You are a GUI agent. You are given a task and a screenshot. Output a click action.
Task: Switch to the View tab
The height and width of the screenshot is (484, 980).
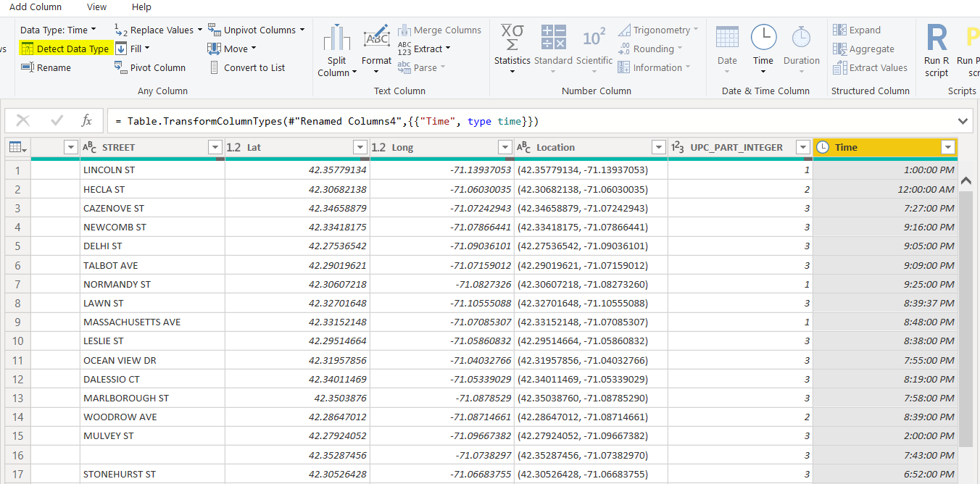pos(96,7)
